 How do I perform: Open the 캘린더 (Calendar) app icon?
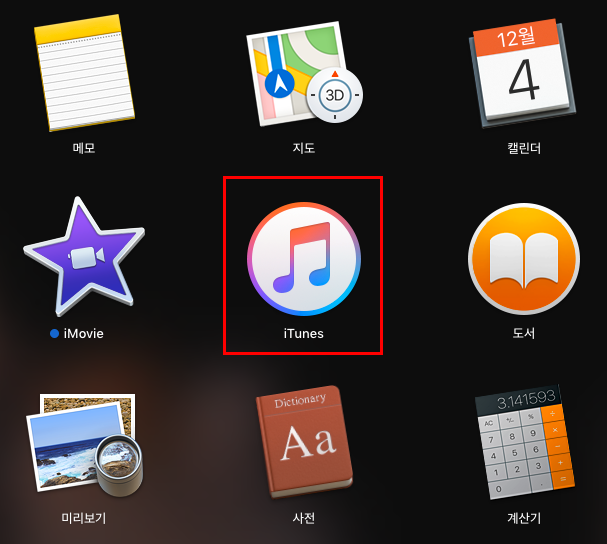click(522, 73)
